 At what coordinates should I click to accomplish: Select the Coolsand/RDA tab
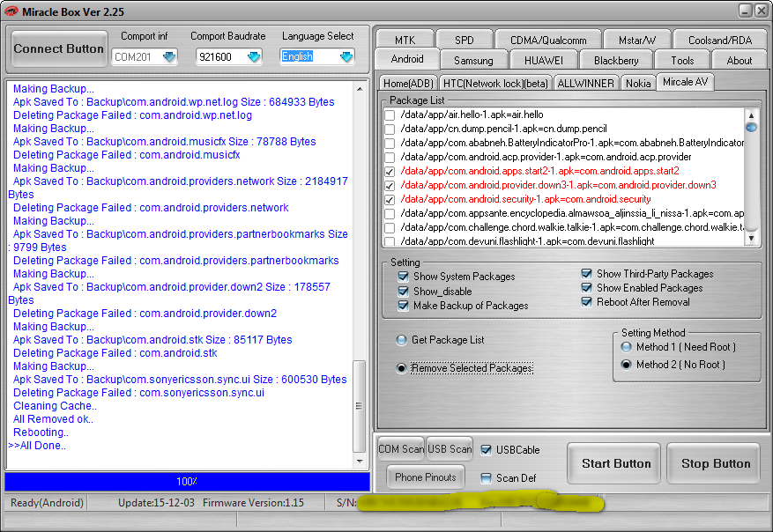pos(720,40)
